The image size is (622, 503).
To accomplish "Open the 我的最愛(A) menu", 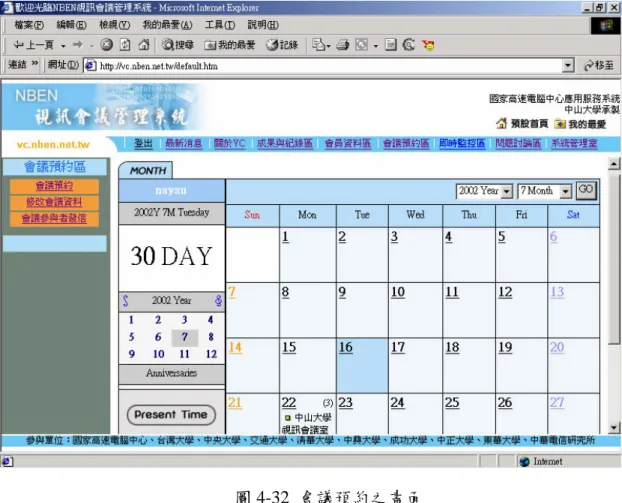I will 167,25.
